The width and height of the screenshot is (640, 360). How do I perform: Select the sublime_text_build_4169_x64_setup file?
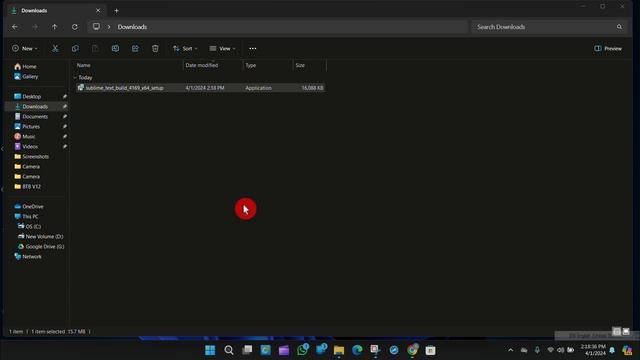pyautogui.click(x=124, y=88)
